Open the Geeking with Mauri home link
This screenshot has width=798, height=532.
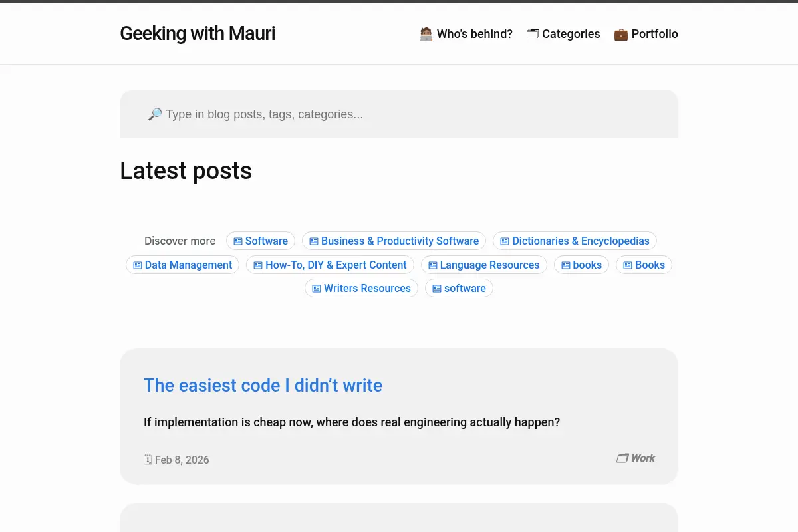pyautogui.click(x=198, y=33)
